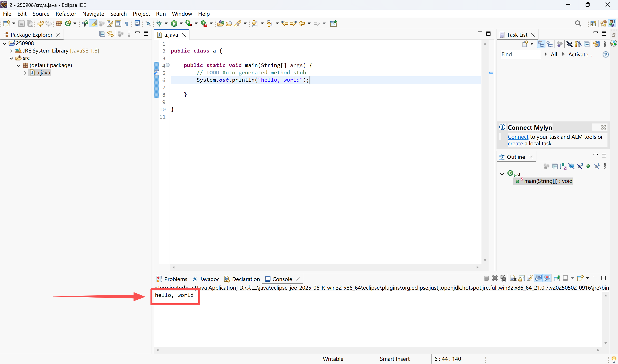Viewport: 618px width, 364px height.
Task: Toggle Link with Editor in Package Explorer
Action: [110, 34]
